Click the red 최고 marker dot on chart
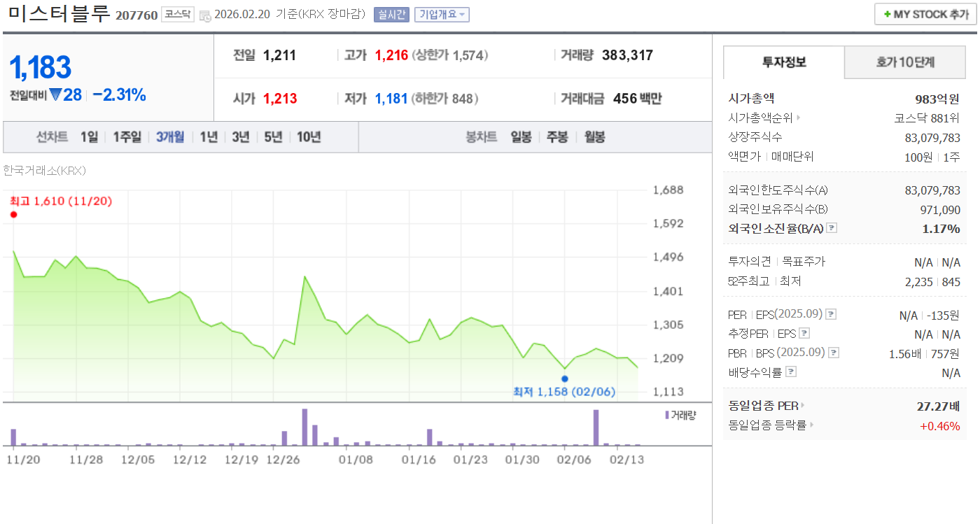The width and height of the screenshot is (980, 524). (x=13, y=215)
